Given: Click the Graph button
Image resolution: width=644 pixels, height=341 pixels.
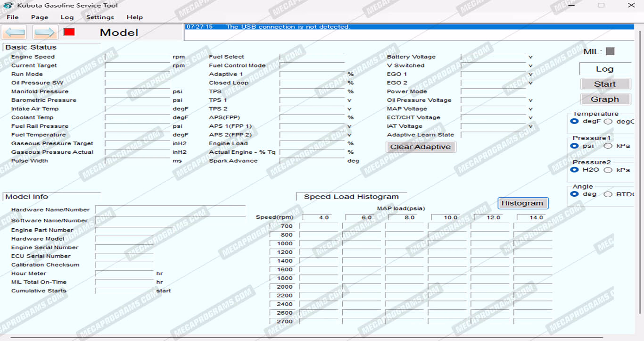Looking at the screenshot, I should [x=605, y=99].
